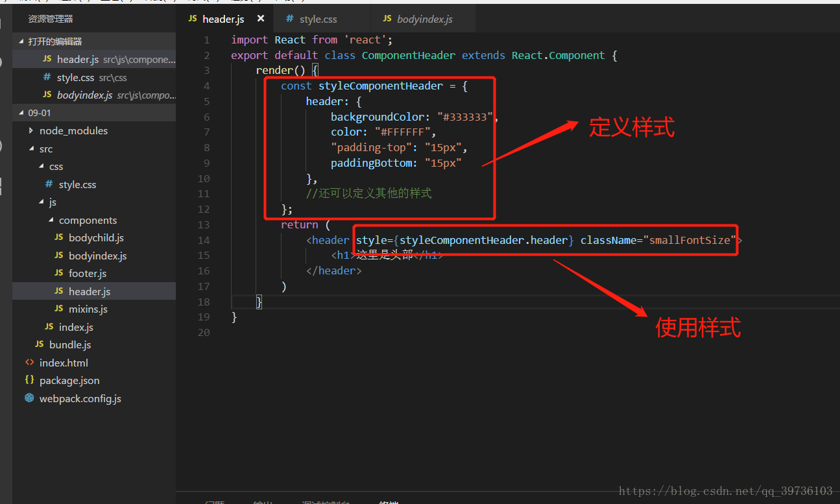Click the JS icon beside mixins.js

[x=59, y=309]
